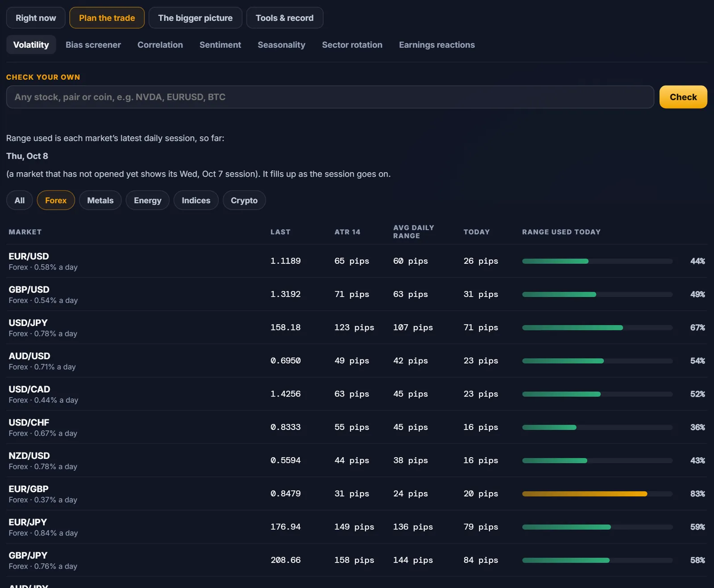Open the GBP/JPY market row
Viewport: 714px width, 588px height.
[x=357, y=560]
